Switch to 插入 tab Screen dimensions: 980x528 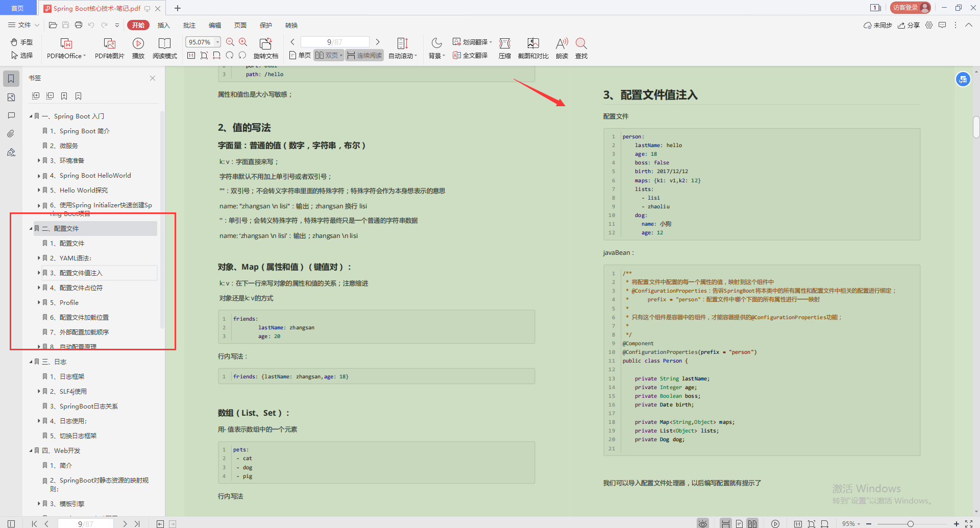[163, 25]
